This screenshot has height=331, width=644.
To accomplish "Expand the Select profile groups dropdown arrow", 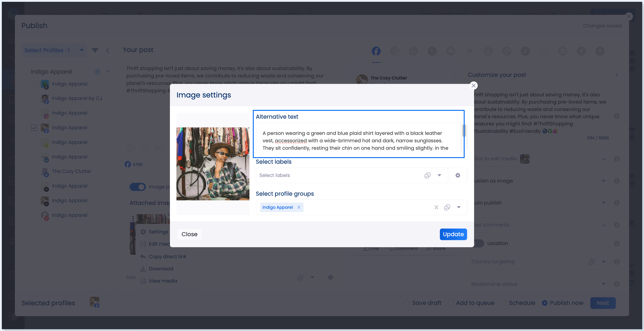I will click(459, 207).
